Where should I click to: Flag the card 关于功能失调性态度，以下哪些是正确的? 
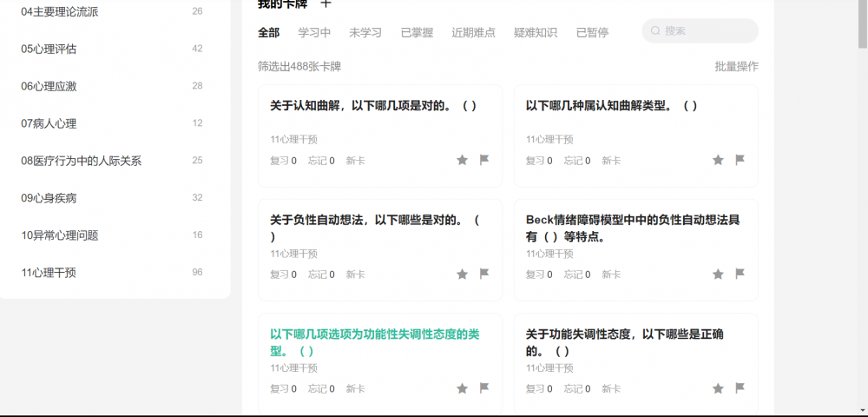point(740,388)
